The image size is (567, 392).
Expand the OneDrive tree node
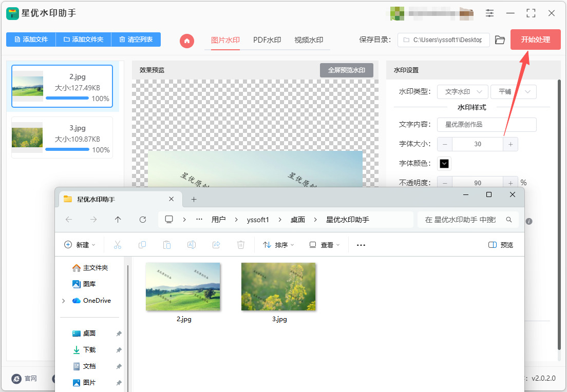[64, 301]
